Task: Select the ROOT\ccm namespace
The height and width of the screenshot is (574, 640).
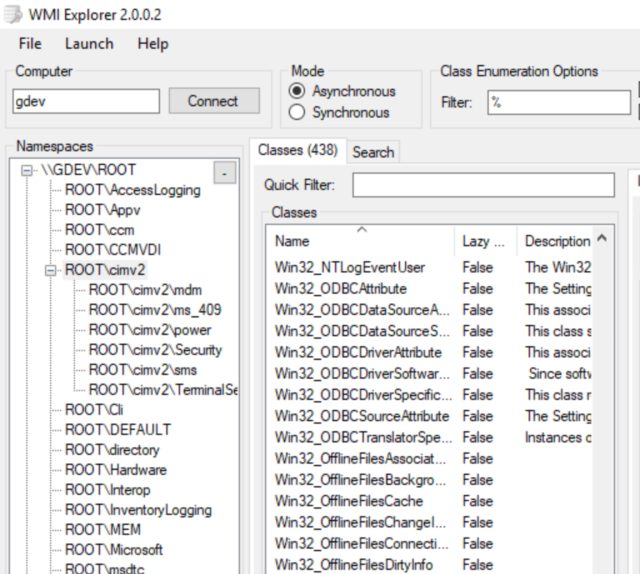Action: tap(100, 230)
